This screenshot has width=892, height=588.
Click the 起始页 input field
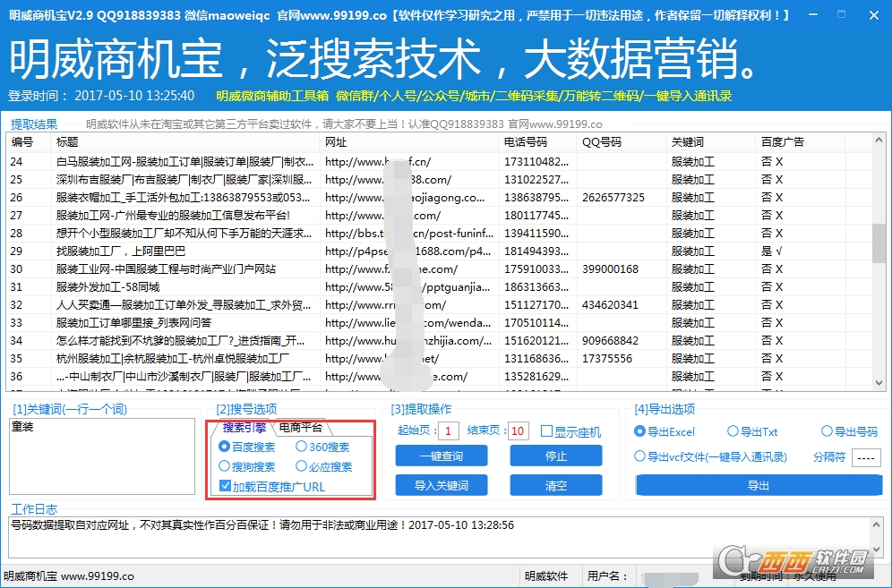[x=449, y=431]
